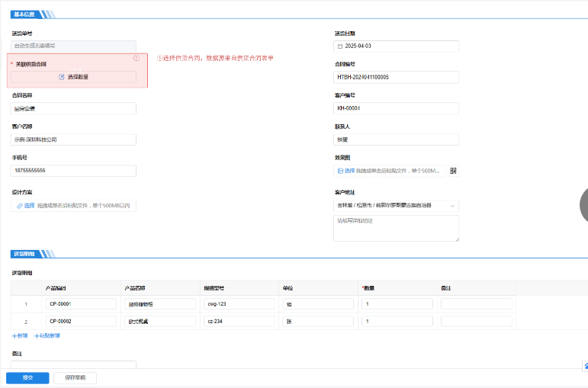The width and height of the screenshot is (588, 388).
Task: Click the 保存草稿 button
Action: (x=75, y=378)
